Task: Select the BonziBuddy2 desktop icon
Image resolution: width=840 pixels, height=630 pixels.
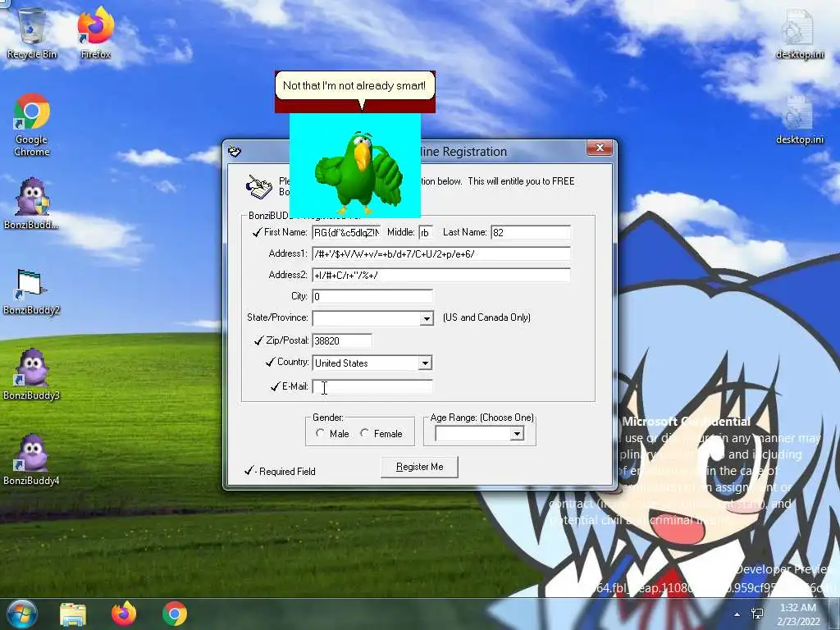Action: point(32,291)
